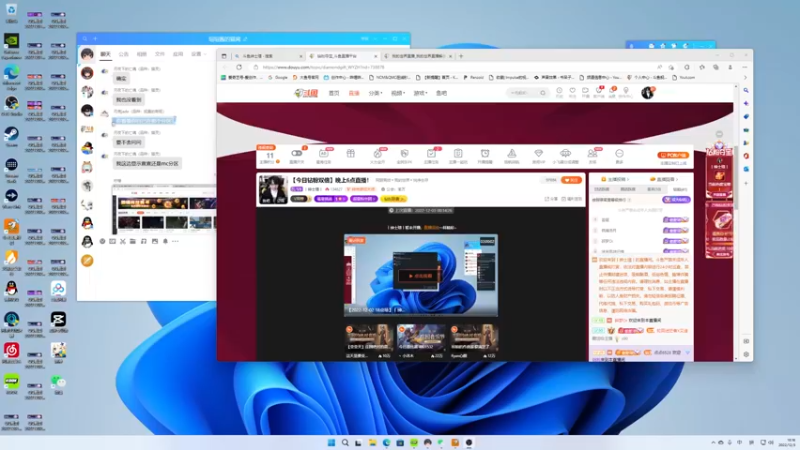800x450 pixels.
Task: Select the 文件 tab in QQ group window
Action: point(160,54)
